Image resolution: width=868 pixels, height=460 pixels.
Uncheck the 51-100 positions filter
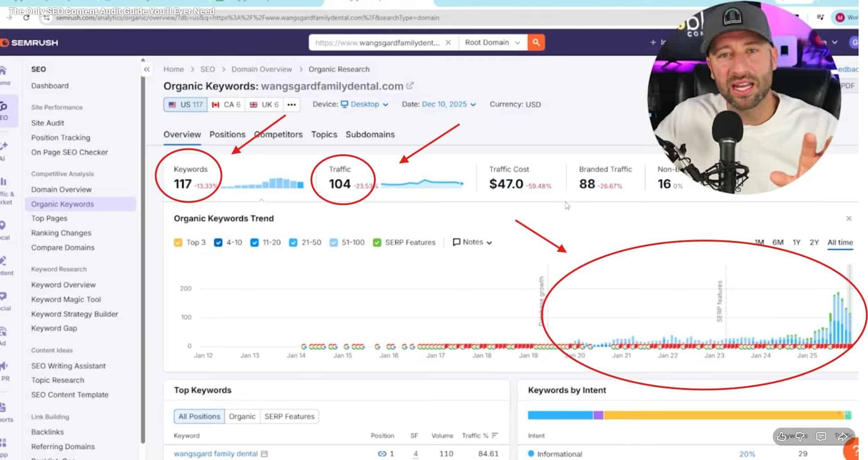tap(334, 242)
